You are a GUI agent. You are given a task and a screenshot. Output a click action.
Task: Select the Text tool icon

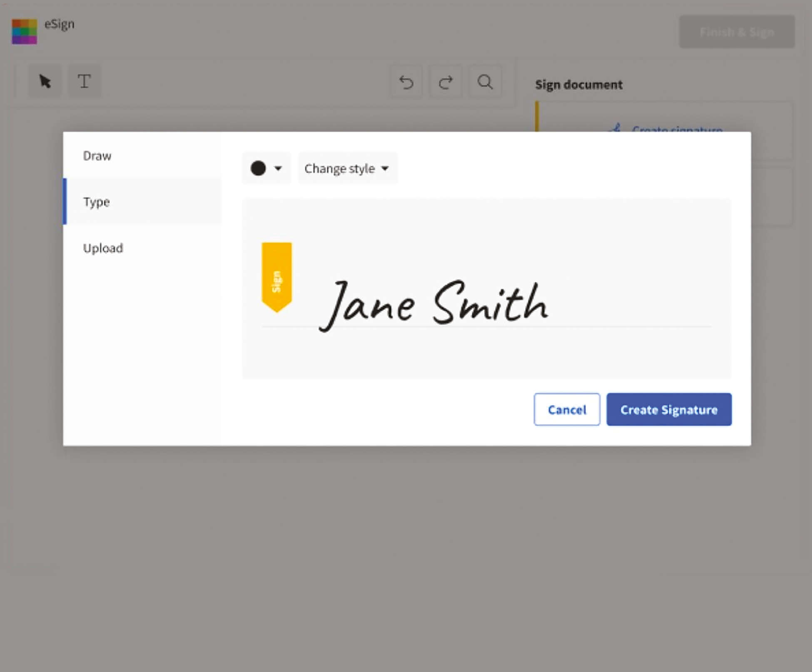tap(85, 82)
